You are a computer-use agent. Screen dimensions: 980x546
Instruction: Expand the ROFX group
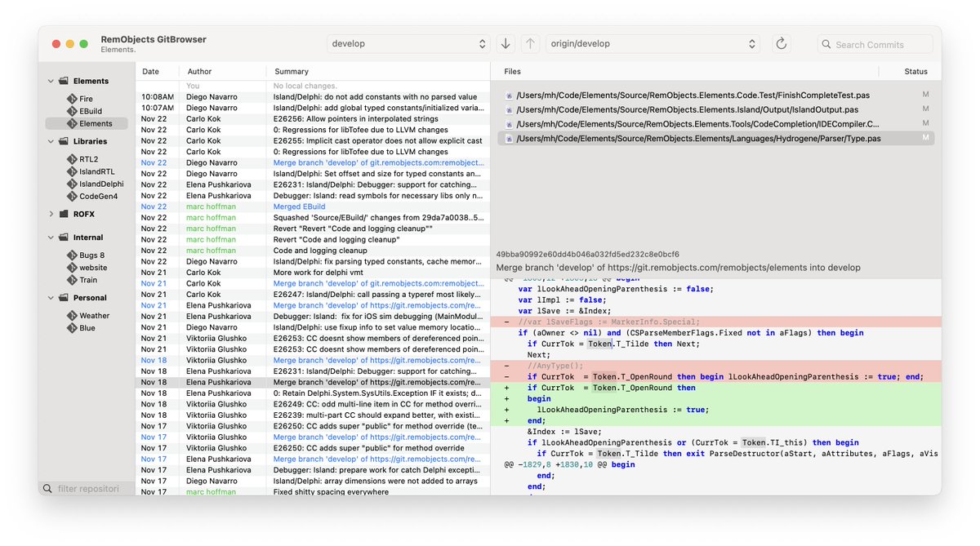click(x=51, y=214)
